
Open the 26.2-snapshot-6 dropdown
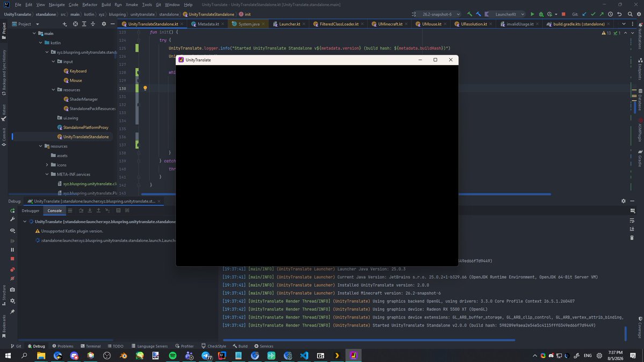440,14
